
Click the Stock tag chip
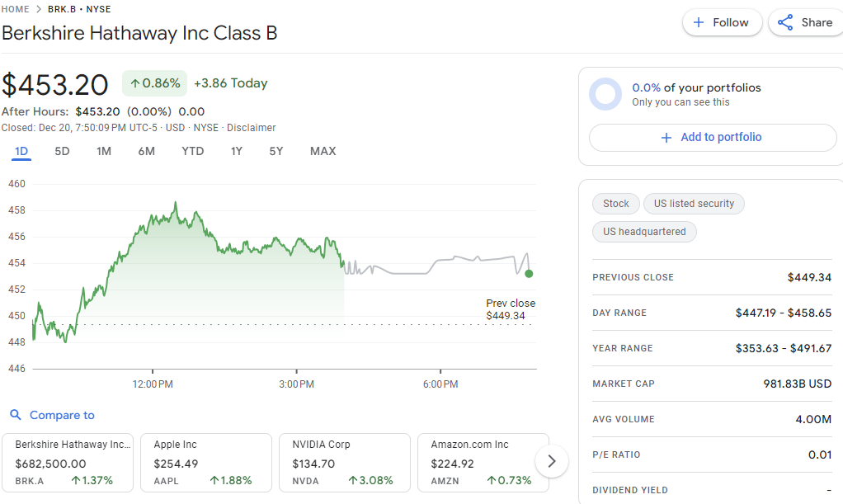coord(616,203)
